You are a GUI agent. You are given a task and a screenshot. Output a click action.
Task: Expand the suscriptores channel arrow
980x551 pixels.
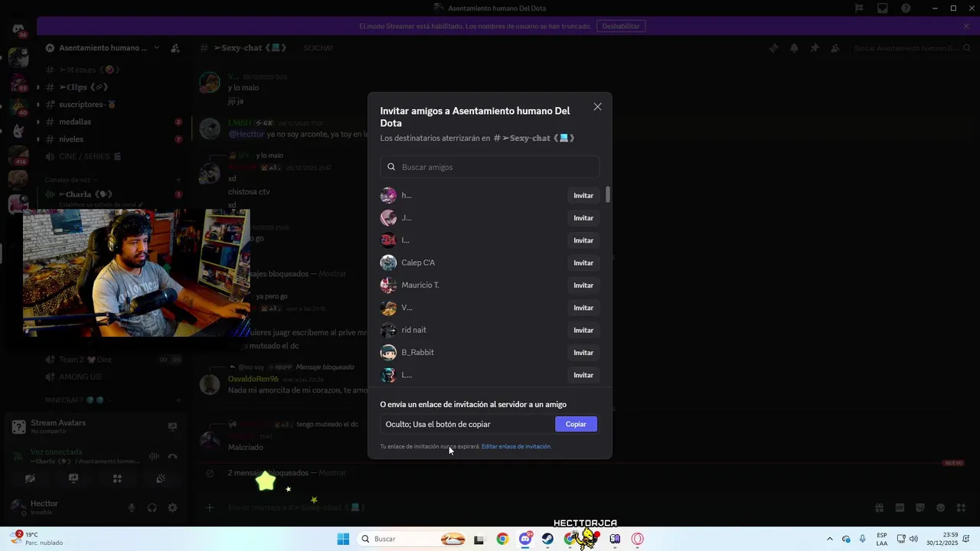point(38,105)
